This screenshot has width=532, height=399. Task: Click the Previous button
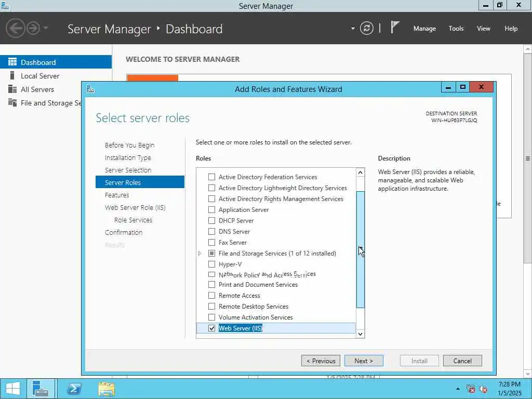tap(321, 361)
